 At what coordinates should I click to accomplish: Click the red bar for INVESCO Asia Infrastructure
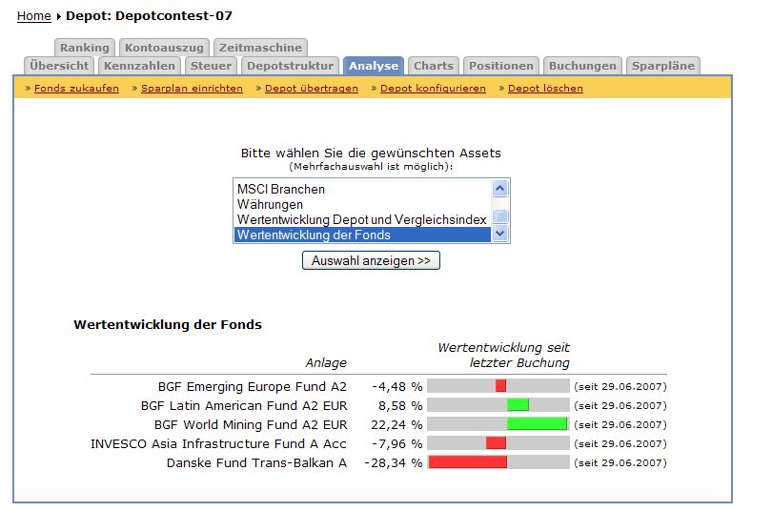pos(496,442)
